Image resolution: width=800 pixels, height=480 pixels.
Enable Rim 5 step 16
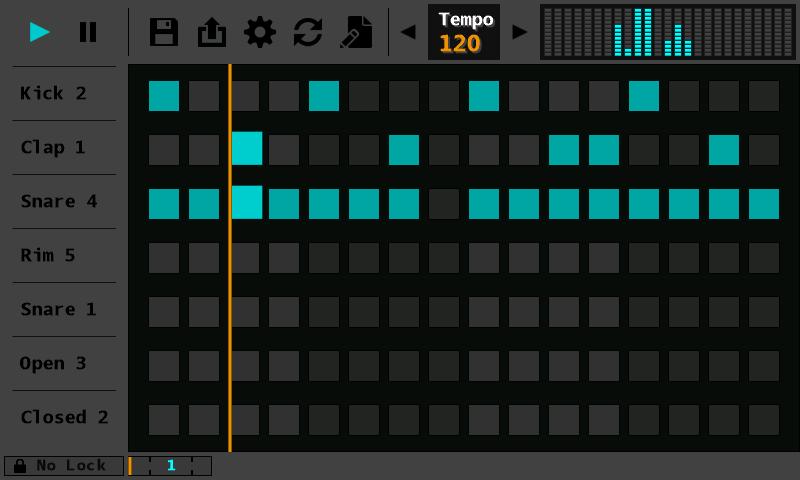coord(764,258)
